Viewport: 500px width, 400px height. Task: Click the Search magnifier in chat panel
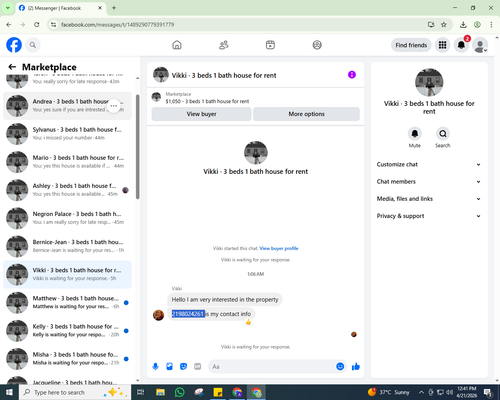tap(443, 134)
